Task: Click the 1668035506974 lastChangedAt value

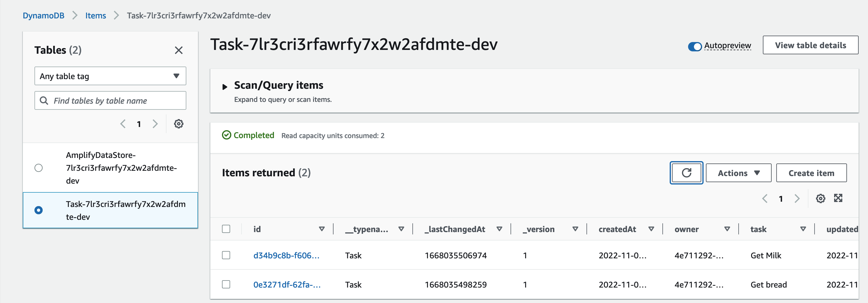Action: (x=456, y=255)
